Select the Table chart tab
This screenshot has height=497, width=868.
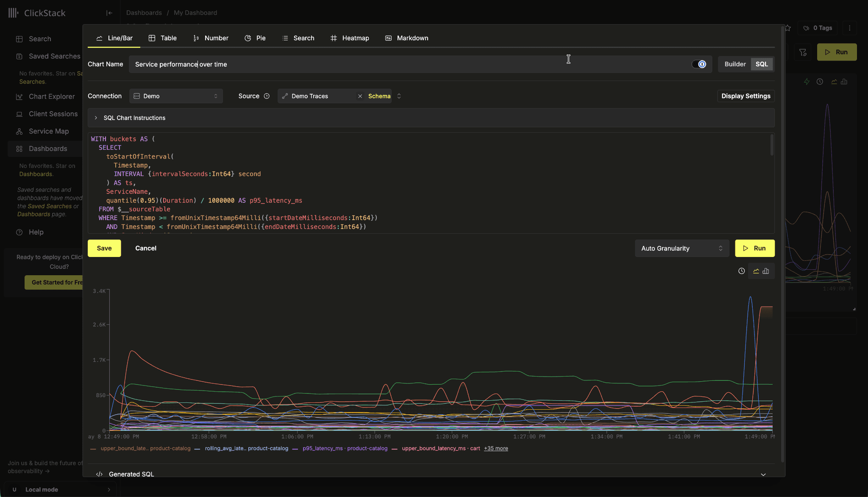point(162,38)
